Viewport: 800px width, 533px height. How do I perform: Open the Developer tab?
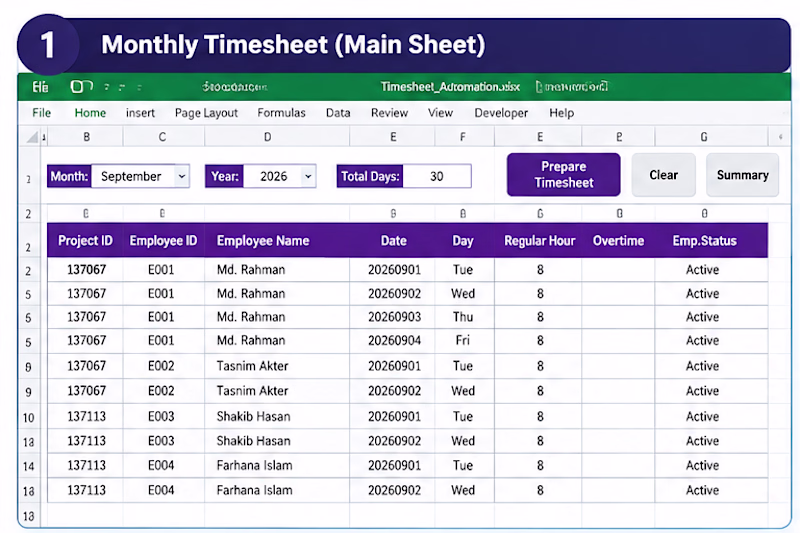tap(501, 113)
